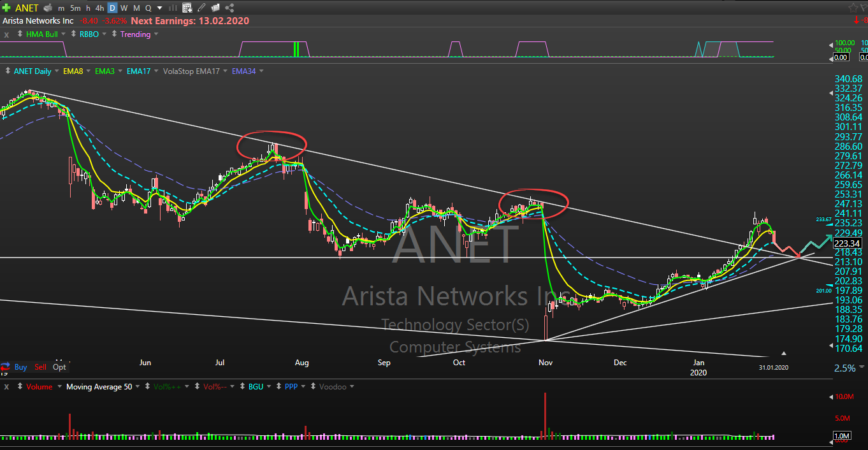Close the Volume pane with the x
Image resolution: width=868 pixels, height=450 pixels.
[x=6, y=386]
